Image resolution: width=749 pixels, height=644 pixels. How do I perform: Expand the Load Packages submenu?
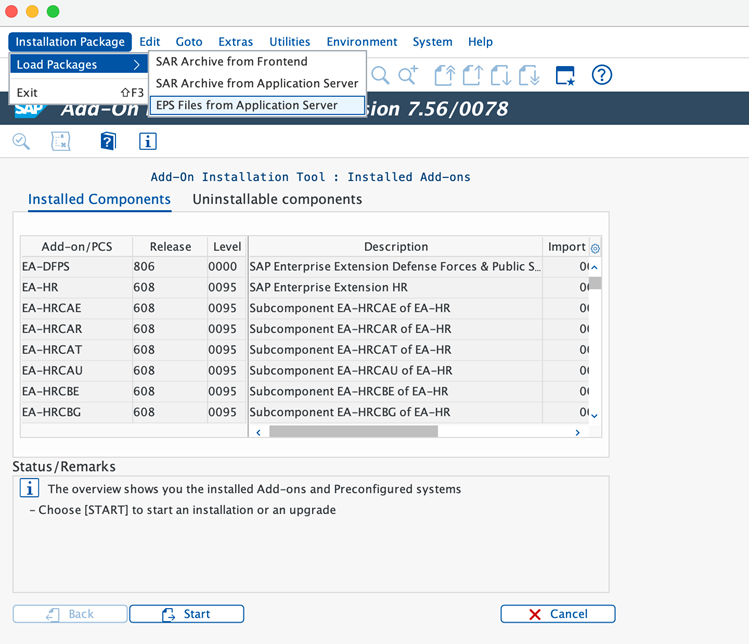[78, 64]
